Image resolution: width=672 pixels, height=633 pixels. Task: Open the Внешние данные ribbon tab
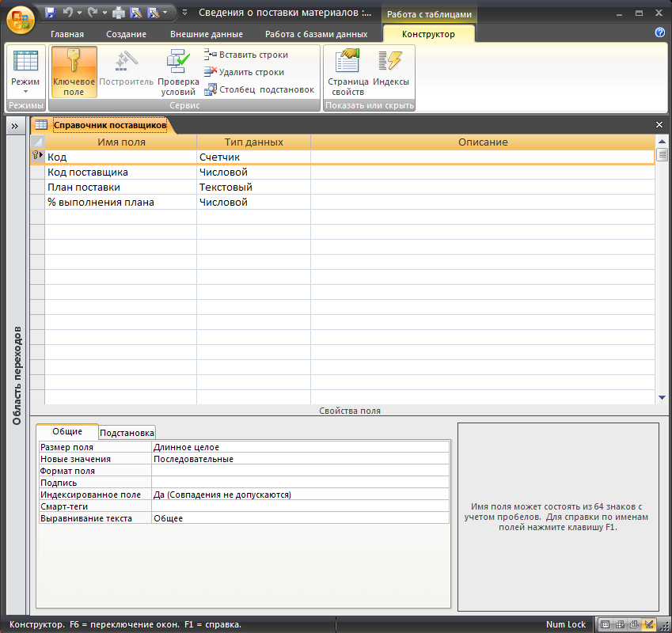(x=206, y=34)
